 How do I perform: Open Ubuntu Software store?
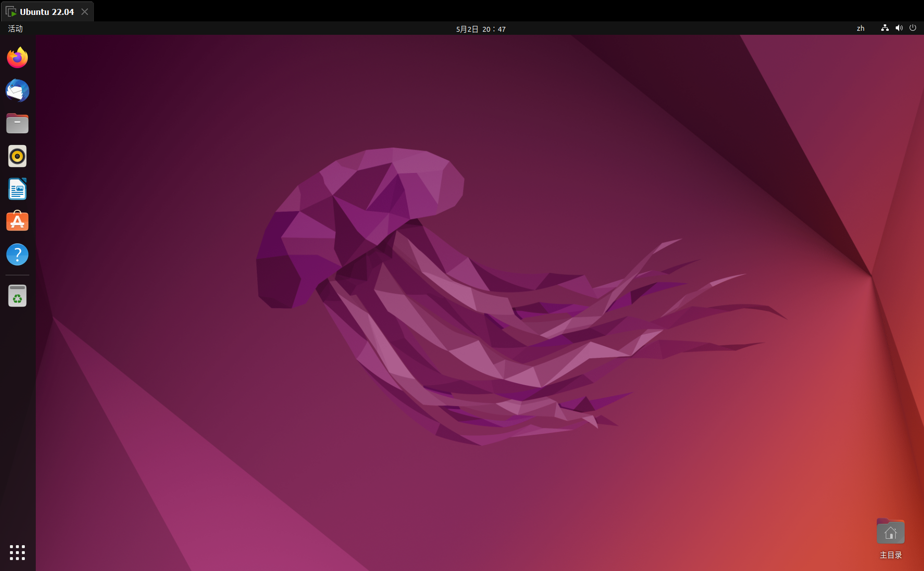pyautogui.click(x=17, y=221)
